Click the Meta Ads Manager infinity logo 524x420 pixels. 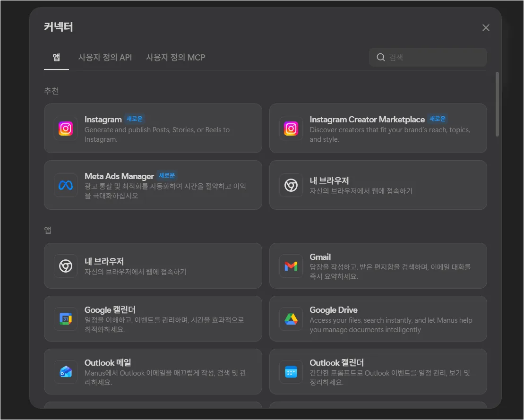tap(66, 185)
